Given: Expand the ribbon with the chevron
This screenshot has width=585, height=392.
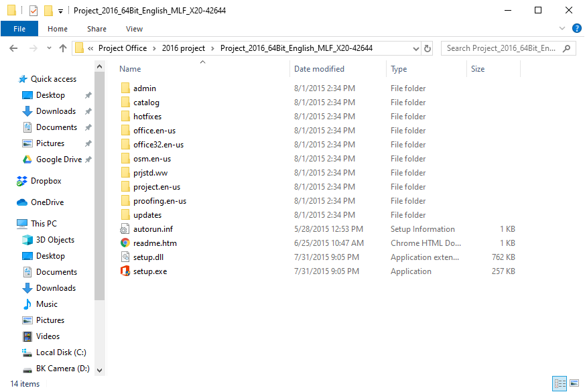Looking at the screenshot, I should coord(563,29).
